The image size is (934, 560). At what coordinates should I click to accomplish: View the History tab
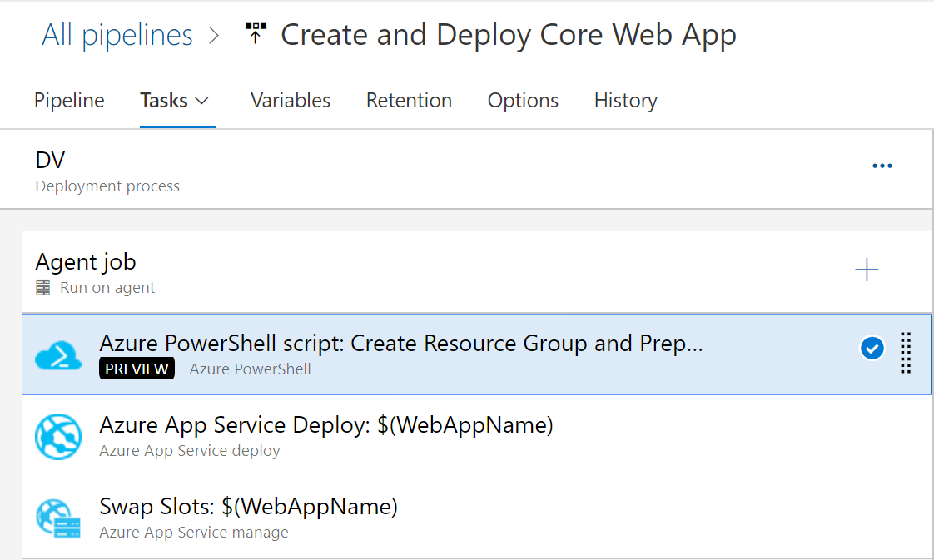[625, 100]
